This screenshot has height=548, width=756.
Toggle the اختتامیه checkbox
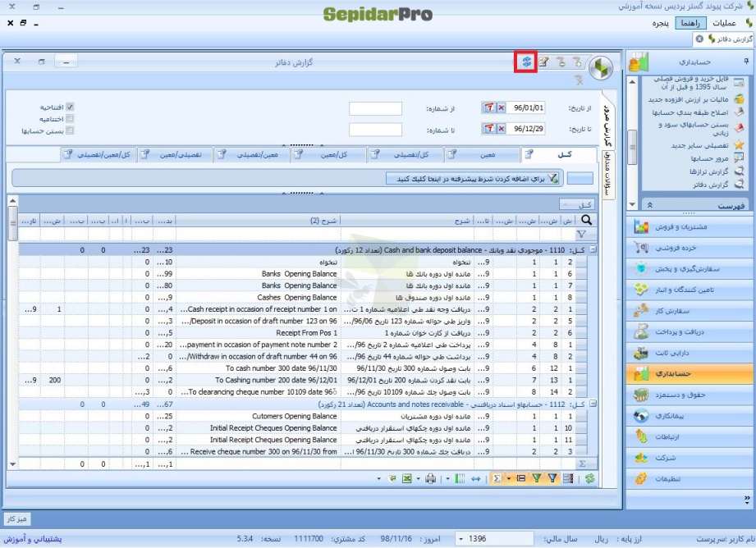coord(70,119)
